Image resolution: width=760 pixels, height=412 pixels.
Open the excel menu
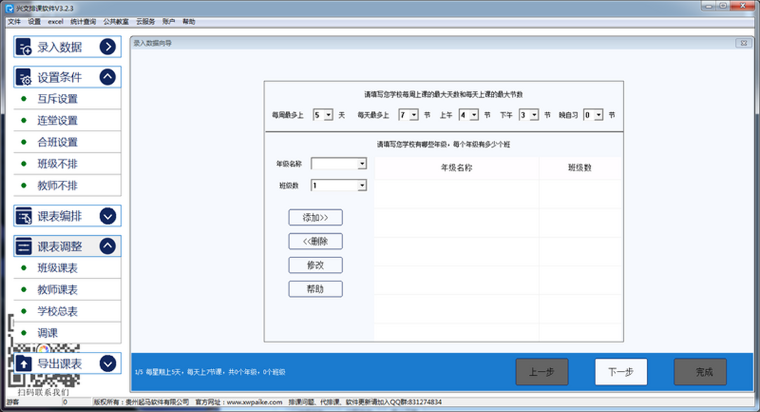(x=56, y=22)
